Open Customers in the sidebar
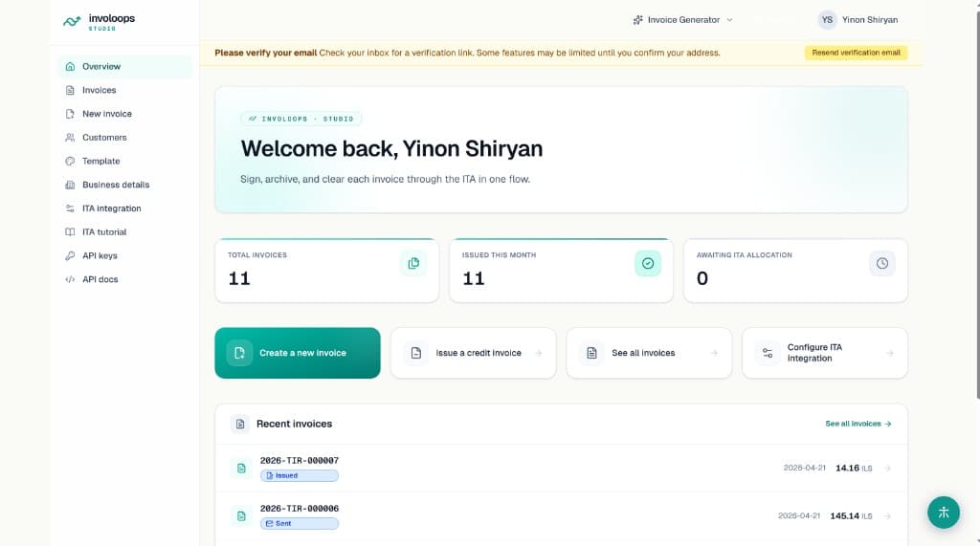980x546 pixels. point(125,138)
